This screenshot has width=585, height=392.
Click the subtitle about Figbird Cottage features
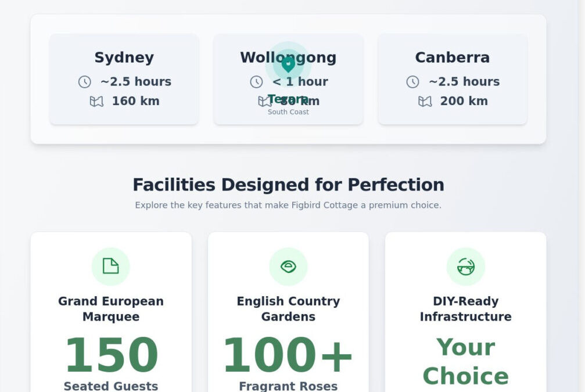[288, 205]
